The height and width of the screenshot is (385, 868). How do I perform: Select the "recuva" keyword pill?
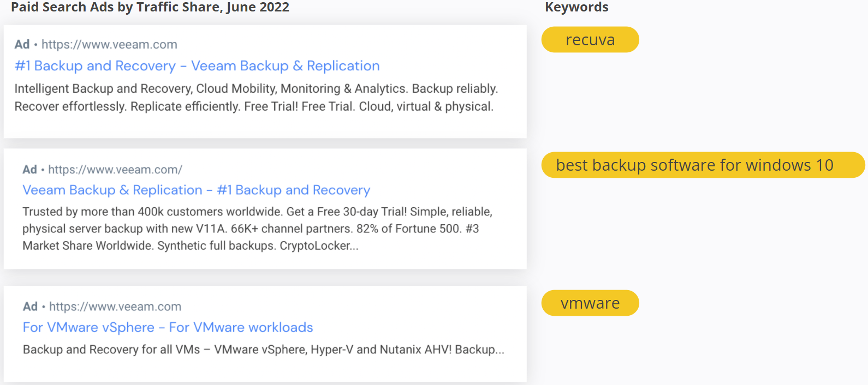(x=590, y=40)
